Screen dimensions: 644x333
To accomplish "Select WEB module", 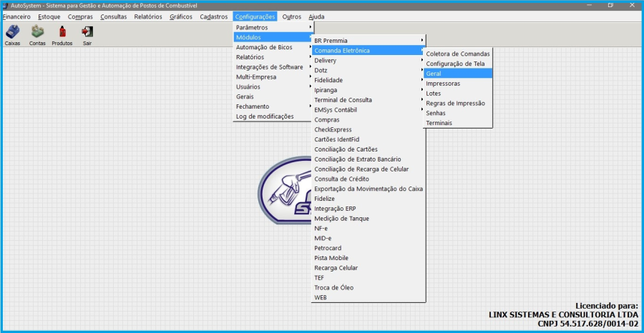I will tap(369, 297).
